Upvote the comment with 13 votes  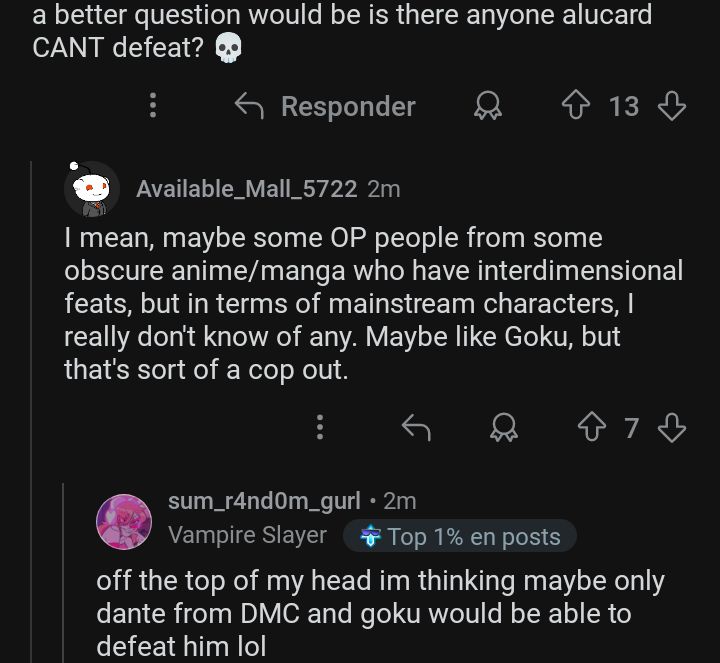pos(575,106)
